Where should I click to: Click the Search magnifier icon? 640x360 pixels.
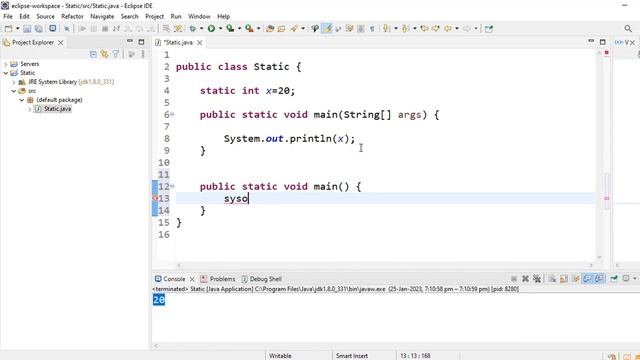point(628,28)
